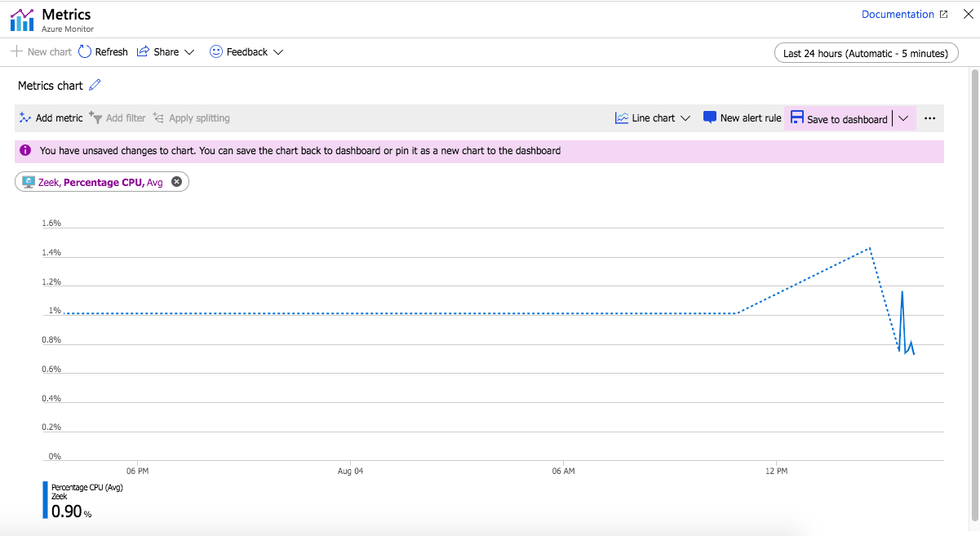Click the 1.6% y-axis label
The width and height of the screenshot is (980, 536).
click(x=51, y=223)
